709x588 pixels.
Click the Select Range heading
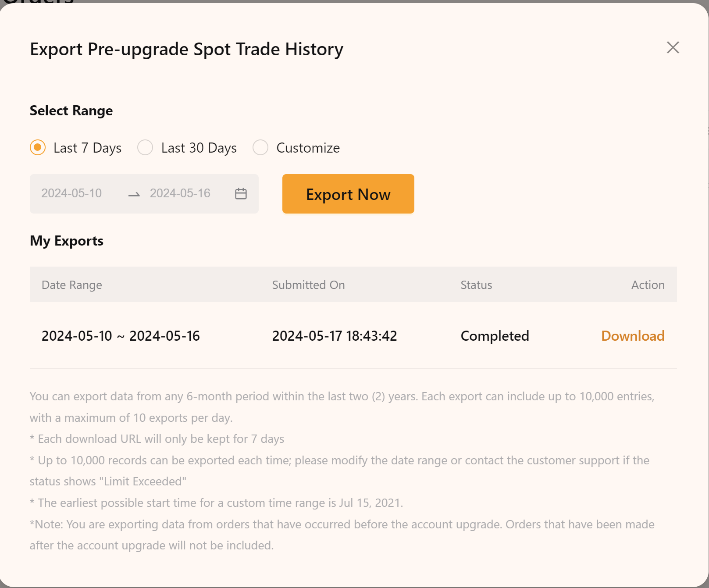(71, 110)
